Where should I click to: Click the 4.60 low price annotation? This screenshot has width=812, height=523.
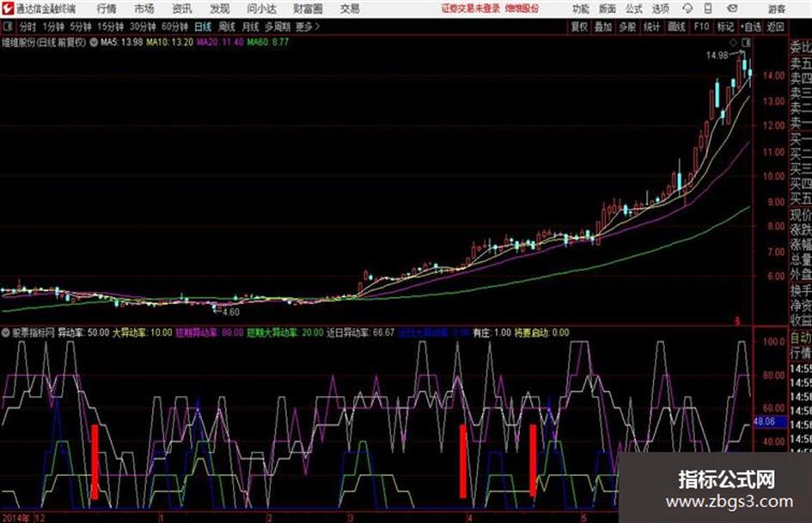(230, 313)
